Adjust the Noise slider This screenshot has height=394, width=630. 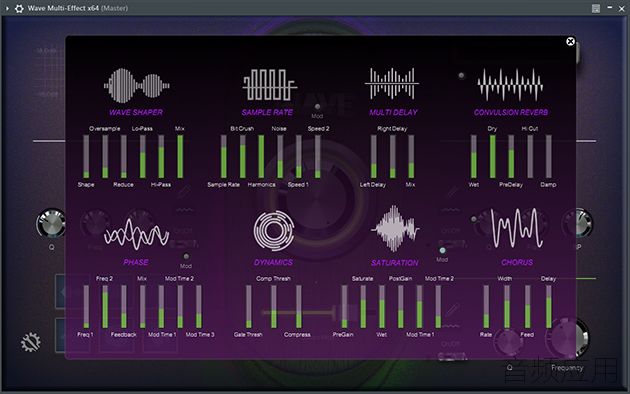(x=280, y=156)
